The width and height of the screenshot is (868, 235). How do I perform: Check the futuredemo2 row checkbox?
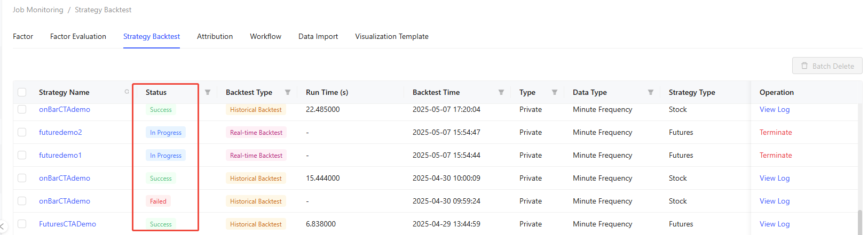22,132
